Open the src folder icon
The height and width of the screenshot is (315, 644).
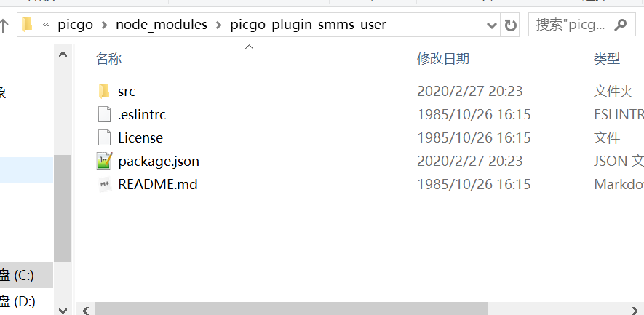[x=105, y=91]
